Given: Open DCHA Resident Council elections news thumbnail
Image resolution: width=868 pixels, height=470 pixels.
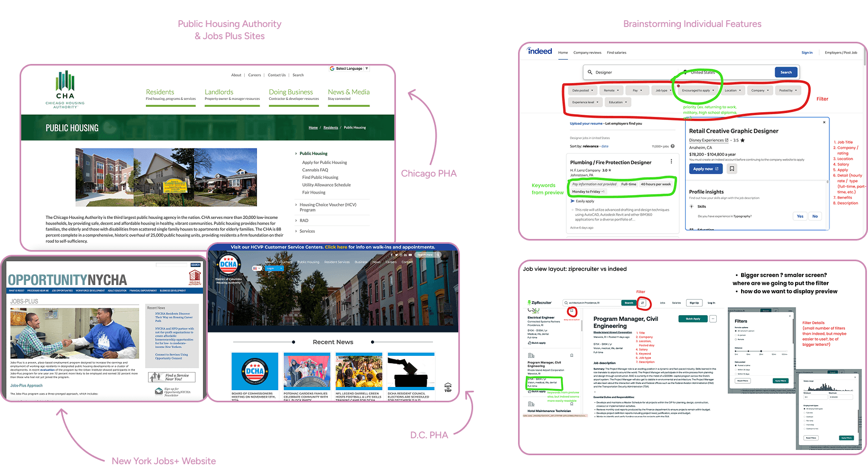Looking at the screenshot, I should point(411,371).
